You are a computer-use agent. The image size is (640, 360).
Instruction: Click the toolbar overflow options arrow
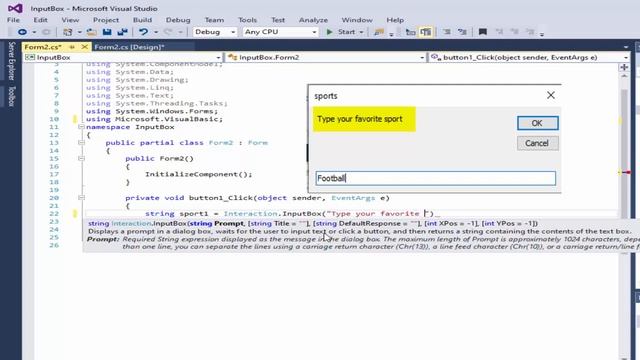click(542, 34)
